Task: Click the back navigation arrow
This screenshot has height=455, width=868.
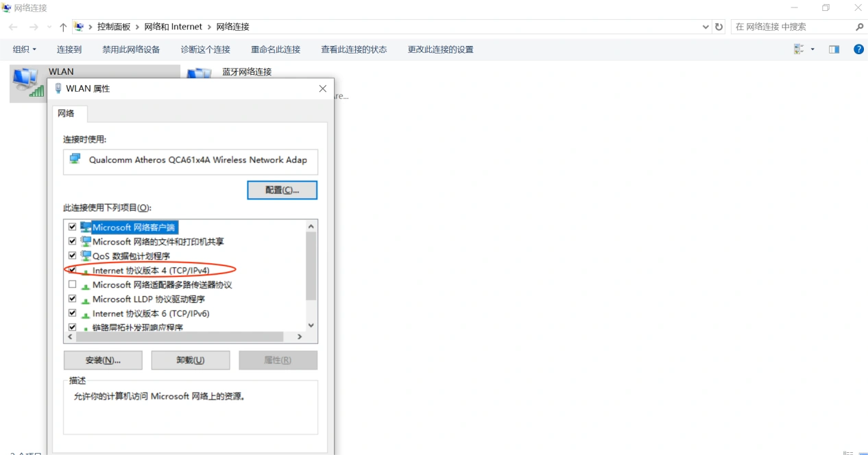Action: coord(12,27)
